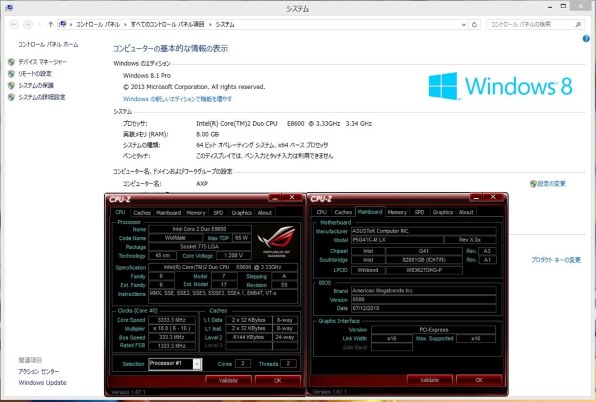Viewport: 596px width, 402px height.
Task: Minimize the left CPU-Z window
Action: coord(275,198)
